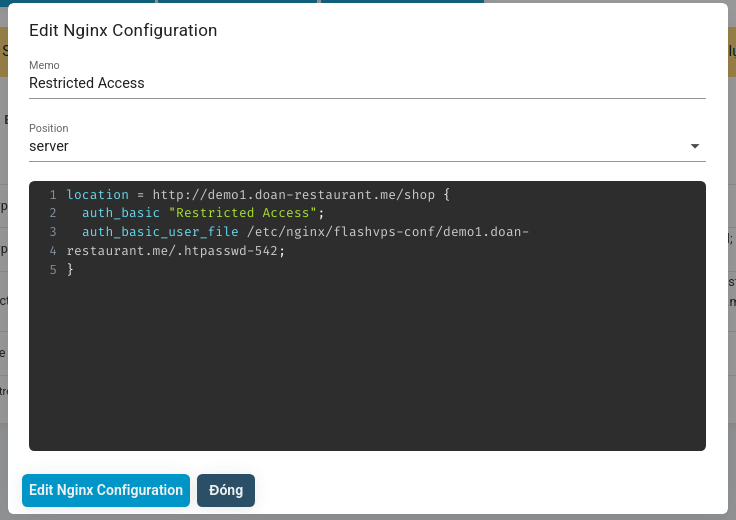Click line number 5 in the gutter
The image size is (736, 520).
pos(52,270)
